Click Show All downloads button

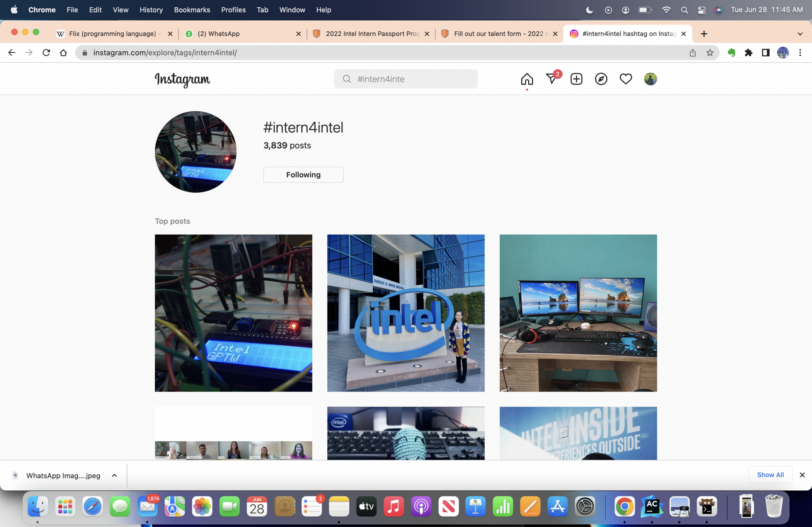[x=770, y=475]
